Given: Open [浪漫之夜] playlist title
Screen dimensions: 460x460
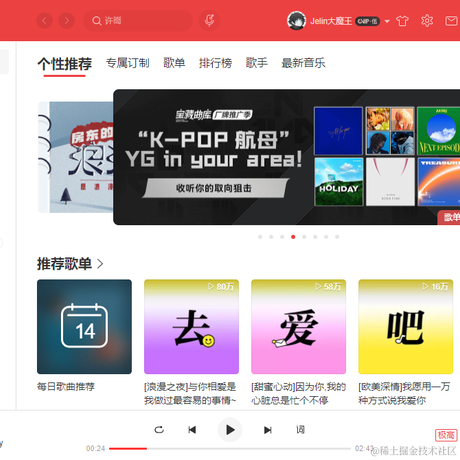Looking at the screenshot, I should click(190, 393).
